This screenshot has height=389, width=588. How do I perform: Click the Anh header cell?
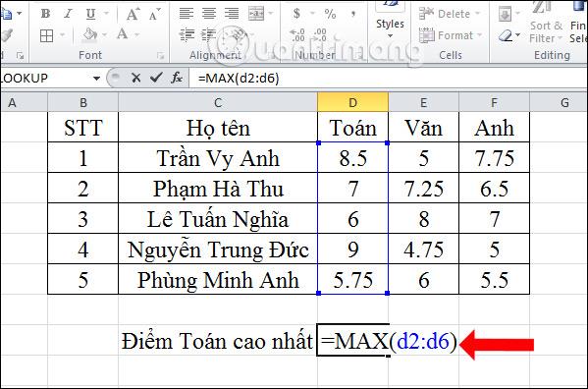tap(494, 128)
